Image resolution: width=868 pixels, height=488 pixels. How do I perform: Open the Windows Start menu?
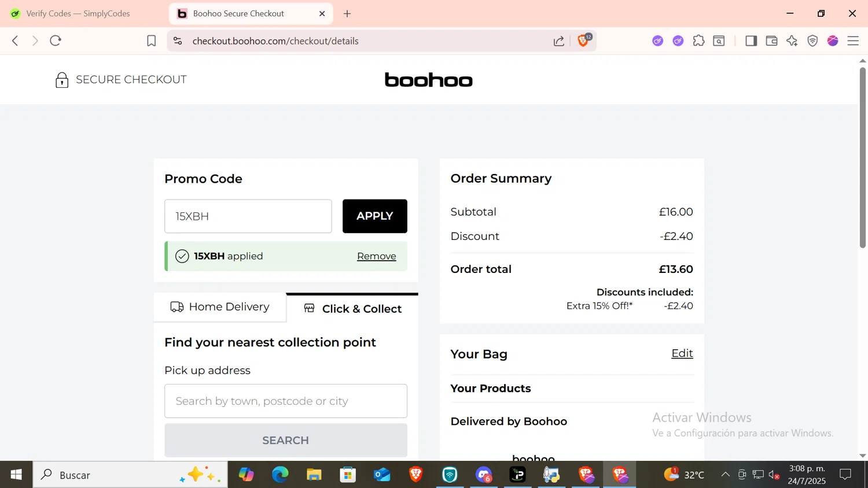coord(16,475)
